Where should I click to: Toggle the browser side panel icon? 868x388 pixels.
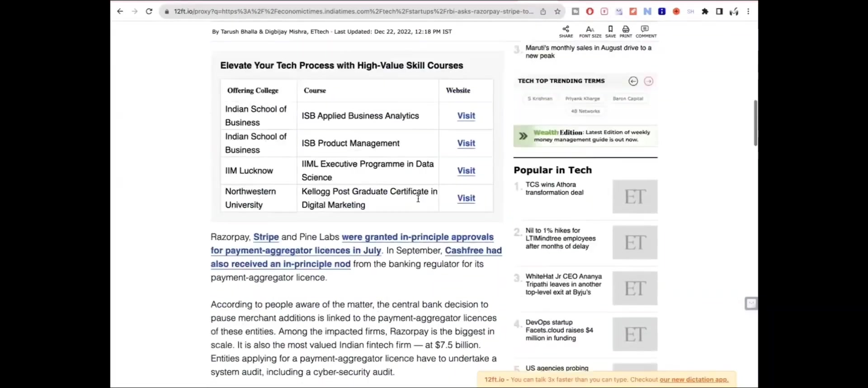coord(719,11)
